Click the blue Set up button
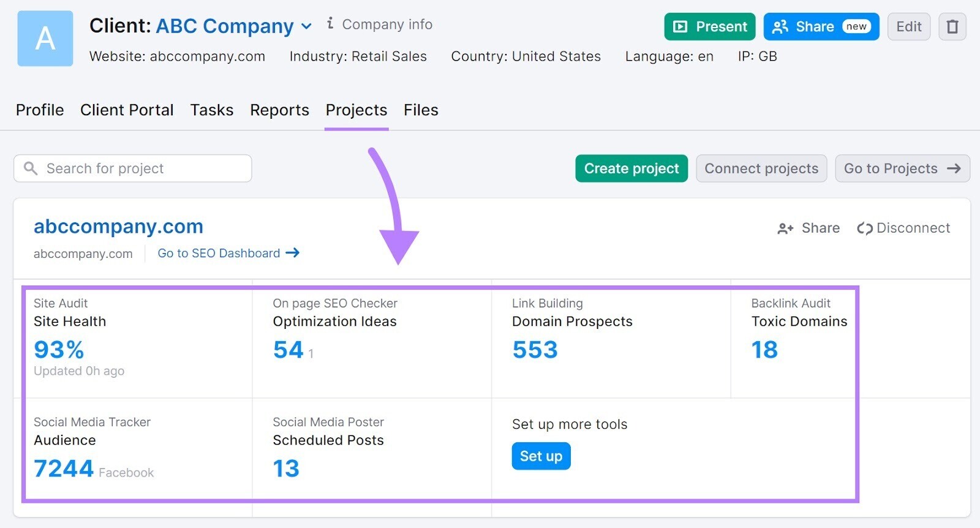The height and width of the screenshot is (528, 980). (x=541, y=456)
